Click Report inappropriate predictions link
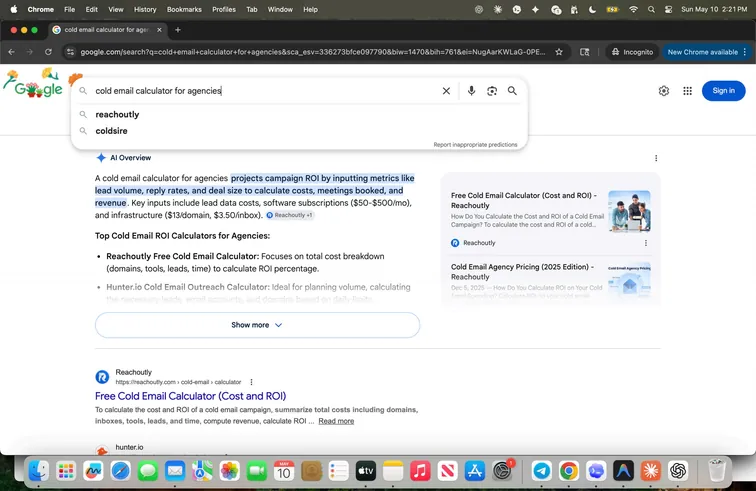 click(x=475, y=144)
